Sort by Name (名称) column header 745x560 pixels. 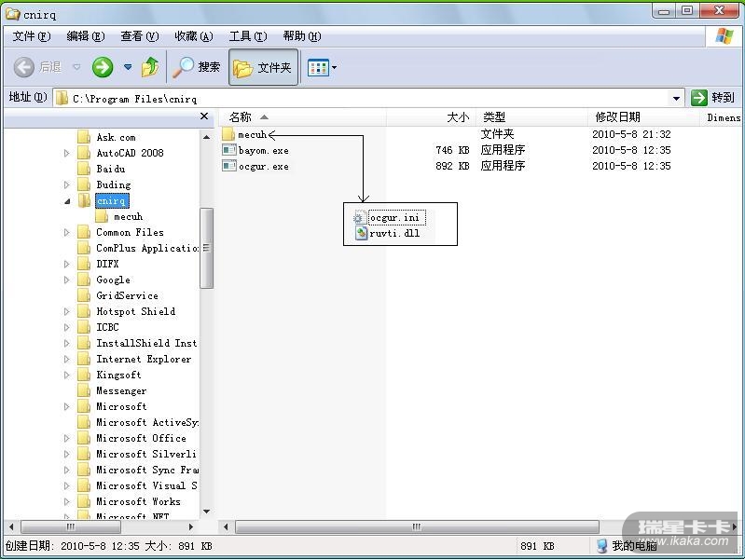tap(302, 116)
